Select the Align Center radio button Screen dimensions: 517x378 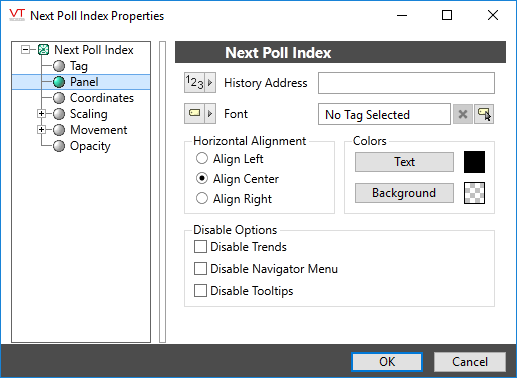coord(202,178)
